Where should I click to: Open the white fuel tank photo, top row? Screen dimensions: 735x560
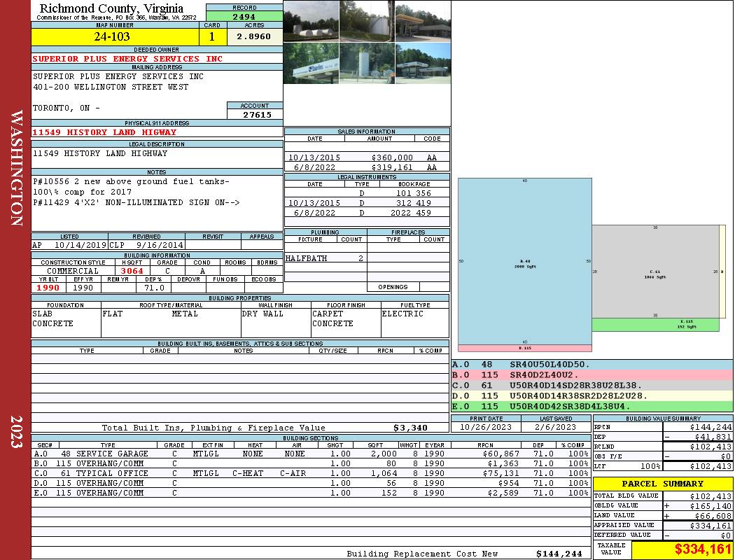pos(367,21)
